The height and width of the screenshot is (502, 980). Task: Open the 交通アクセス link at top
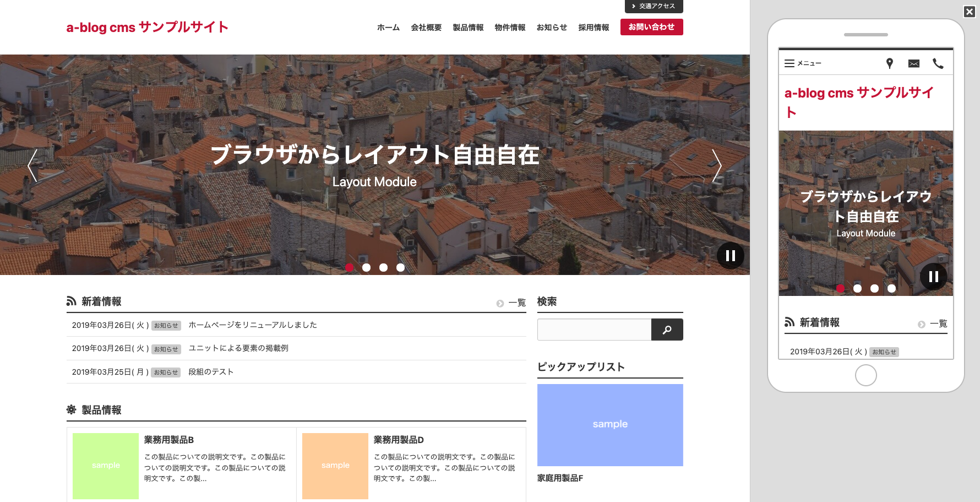coord(654,6)
